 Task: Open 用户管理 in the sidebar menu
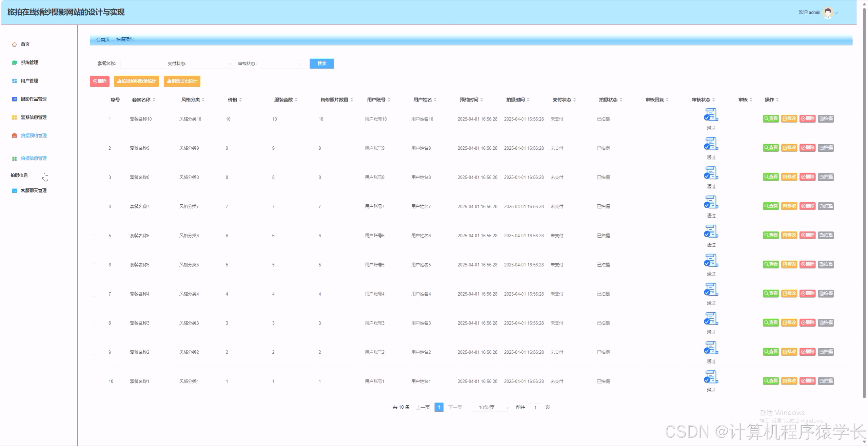tap(29, 81)
